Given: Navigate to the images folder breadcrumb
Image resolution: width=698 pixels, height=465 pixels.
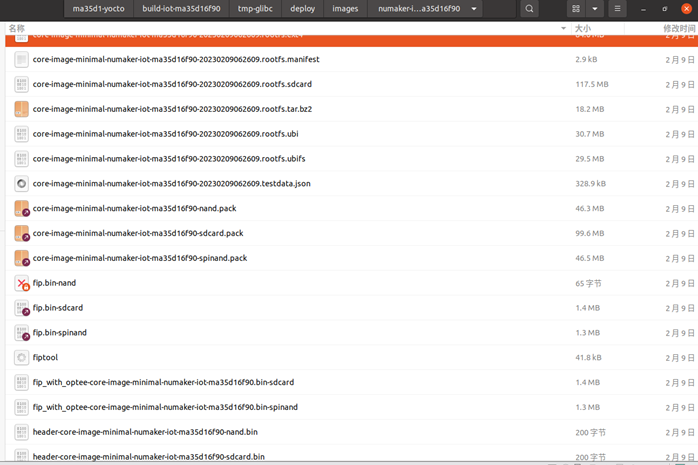Looking at the screenshot, I should 345,9.
